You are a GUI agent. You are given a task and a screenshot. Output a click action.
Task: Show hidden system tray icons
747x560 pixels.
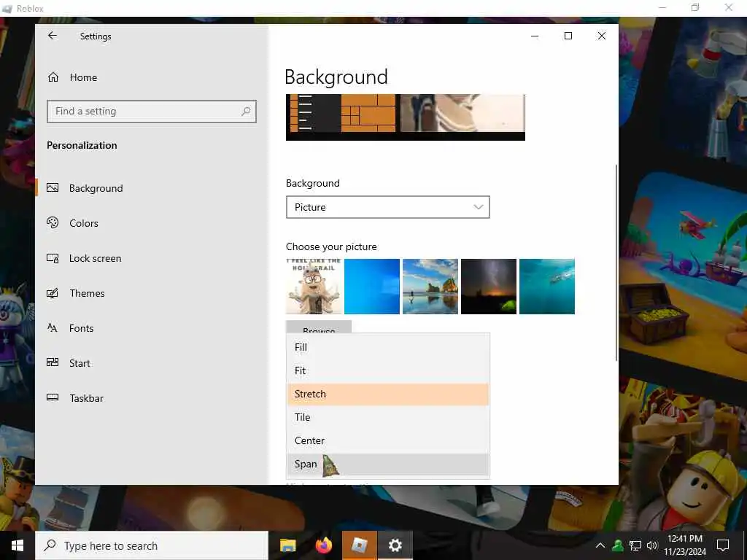pos(600,545)
